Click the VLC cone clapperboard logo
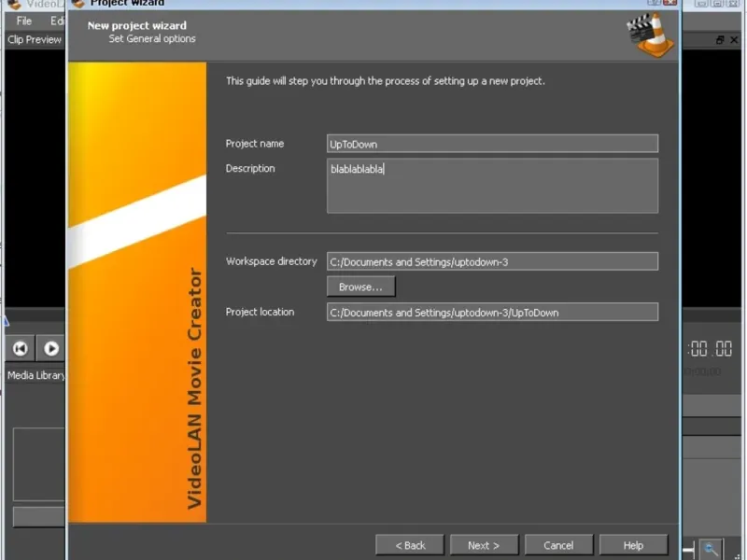 (x=651, y=35)
